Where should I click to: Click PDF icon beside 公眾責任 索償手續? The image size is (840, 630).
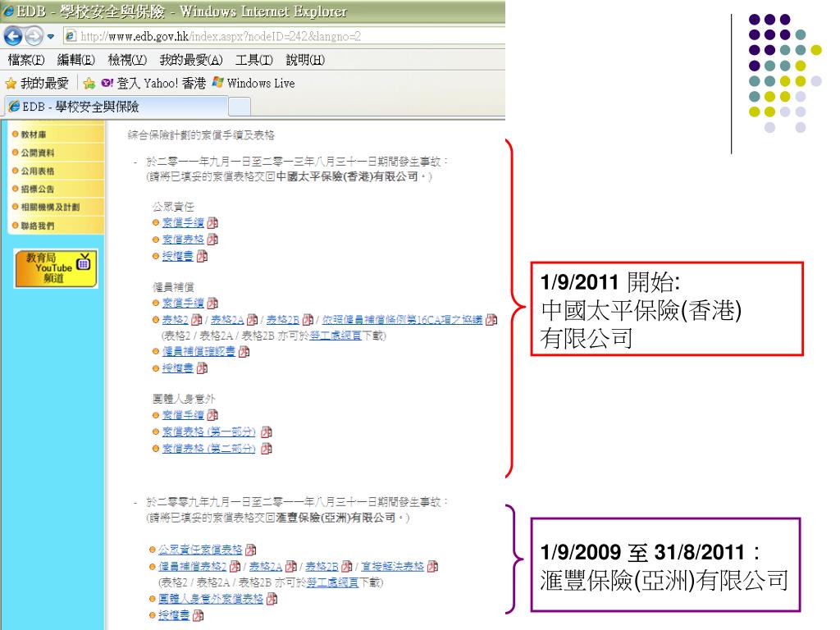212,223
